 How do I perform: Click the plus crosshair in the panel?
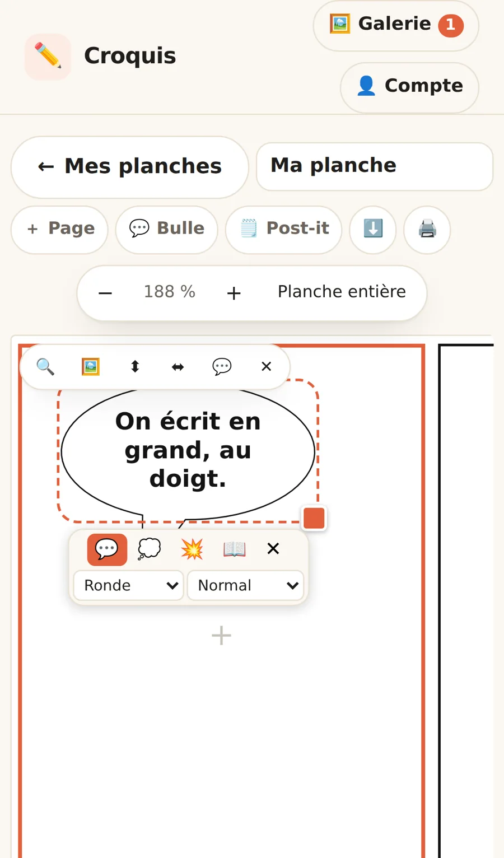221,636
